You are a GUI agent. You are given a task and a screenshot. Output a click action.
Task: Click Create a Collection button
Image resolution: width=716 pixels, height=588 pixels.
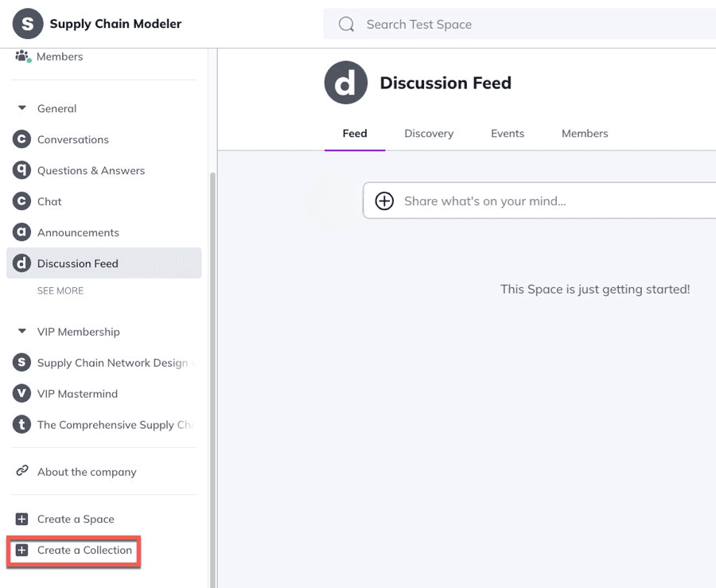(74, 551)
